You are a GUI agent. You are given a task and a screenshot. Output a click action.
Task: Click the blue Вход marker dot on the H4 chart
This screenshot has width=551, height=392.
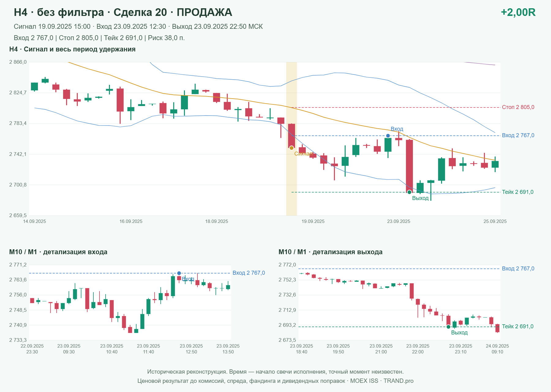388,136
